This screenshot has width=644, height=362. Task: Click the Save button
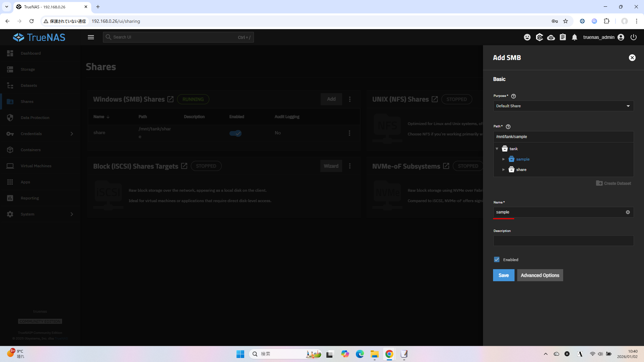(503, 275)
